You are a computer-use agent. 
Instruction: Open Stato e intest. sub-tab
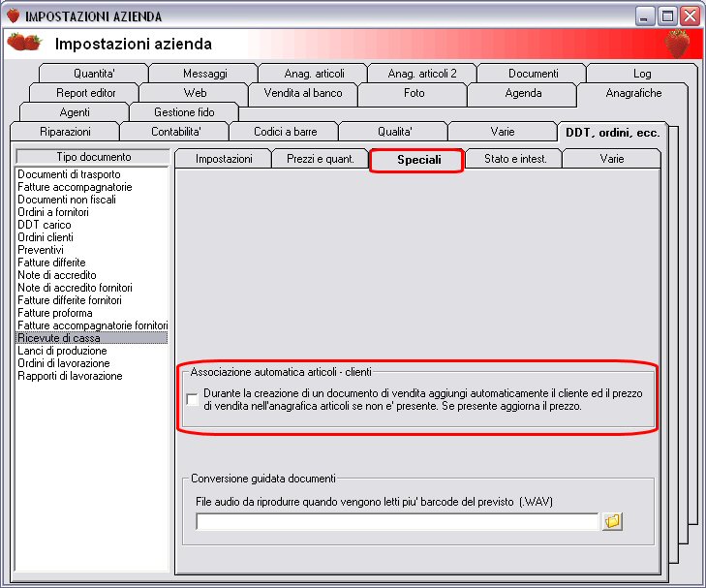point(514,159)
